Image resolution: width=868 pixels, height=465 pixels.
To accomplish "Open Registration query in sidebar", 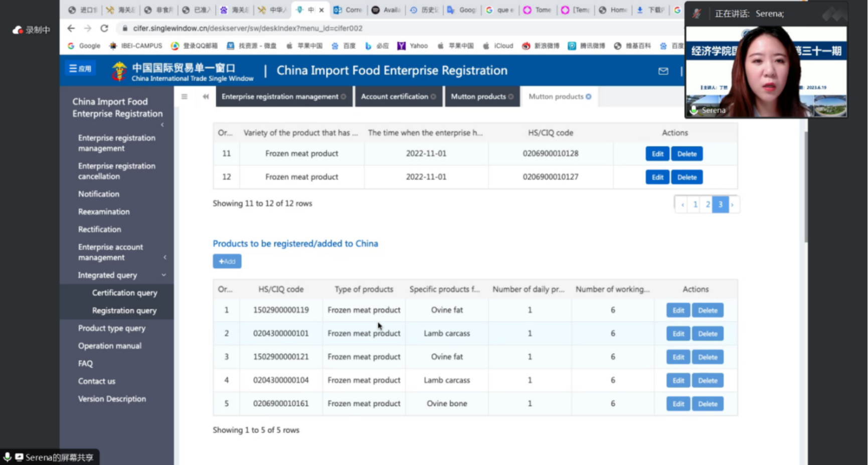I will 124,311.
